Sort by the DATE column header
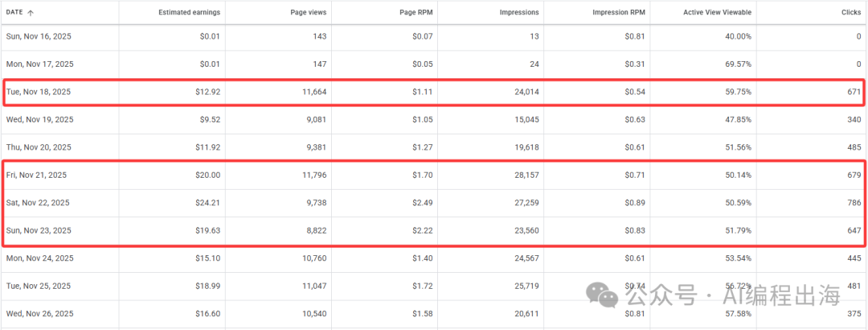Screen dimensions: 868x330 click(14, 12)
